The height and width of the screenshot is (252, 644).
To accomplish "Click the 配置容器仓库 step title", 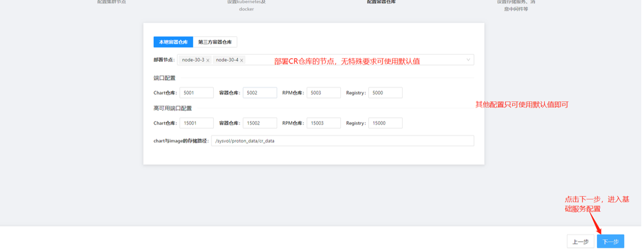I will tap(381, 2).
